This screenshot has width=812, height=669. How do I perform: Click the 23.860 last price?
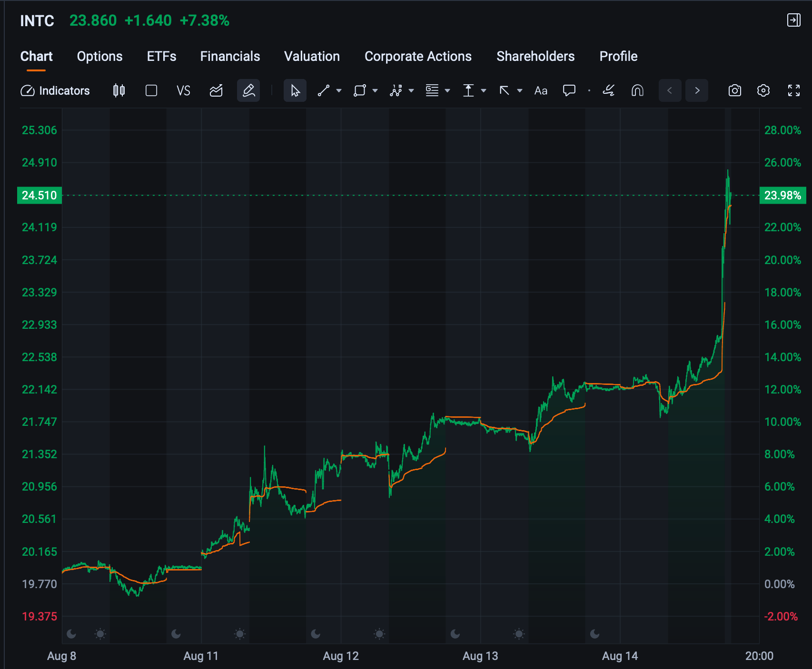(93, 20)
